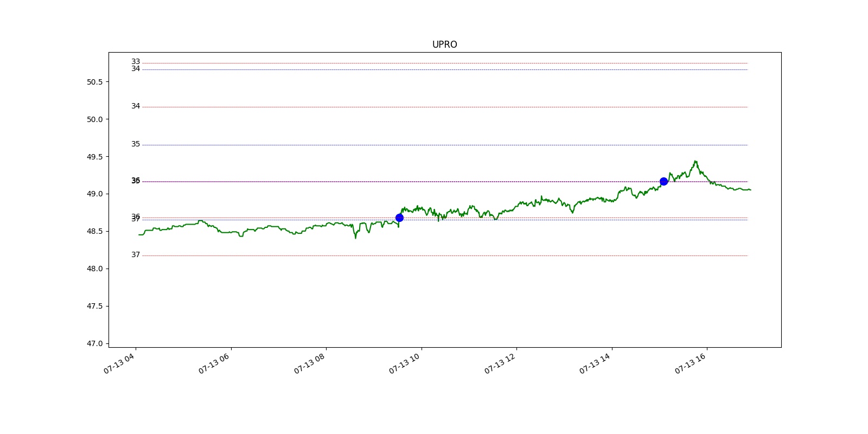Image resolution: width=868 pixels, height=434 pixels.
Task: Click the 07-13 12 x-axis label
Action: coord(500,363)
